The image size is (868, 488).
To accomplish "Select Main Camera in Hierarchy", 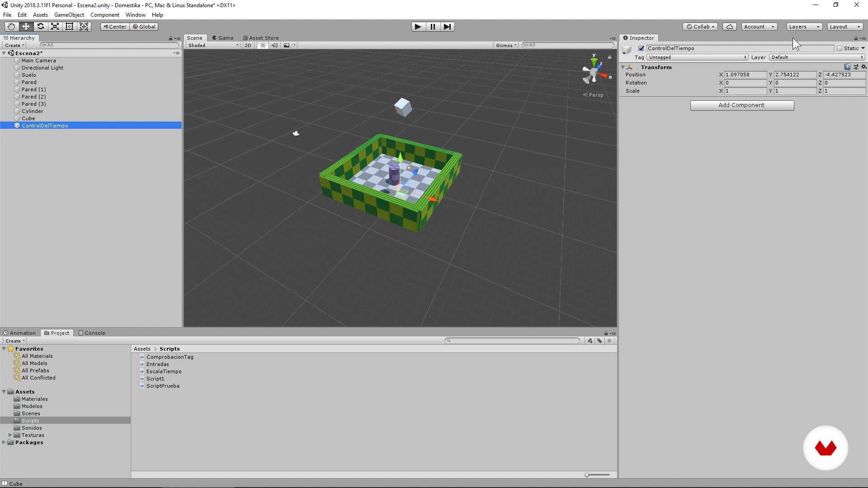I will (39, 61).
